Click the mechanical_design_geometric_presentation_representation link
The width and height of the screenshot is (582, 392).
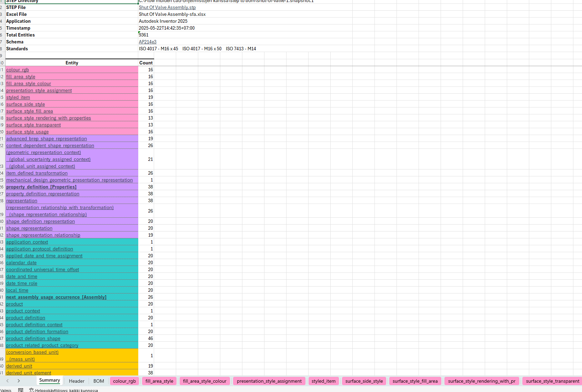click(x=69, y=180)
